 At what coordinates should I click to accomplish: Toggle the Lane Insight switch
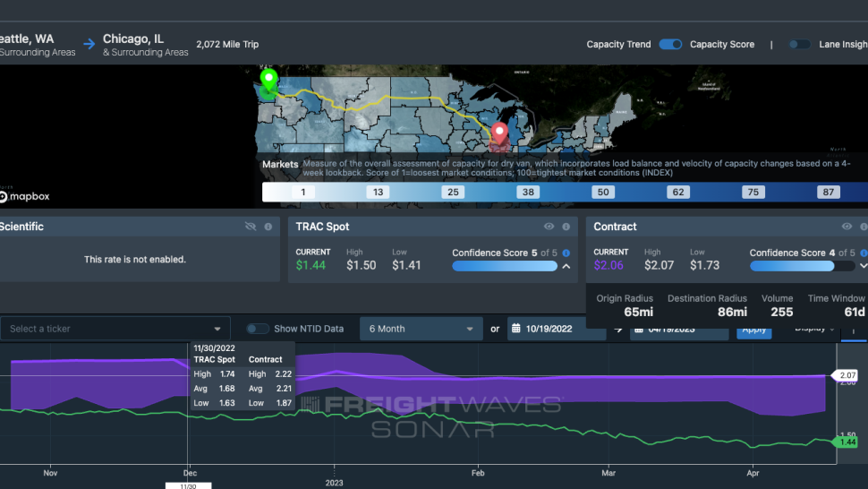(799, 44)
